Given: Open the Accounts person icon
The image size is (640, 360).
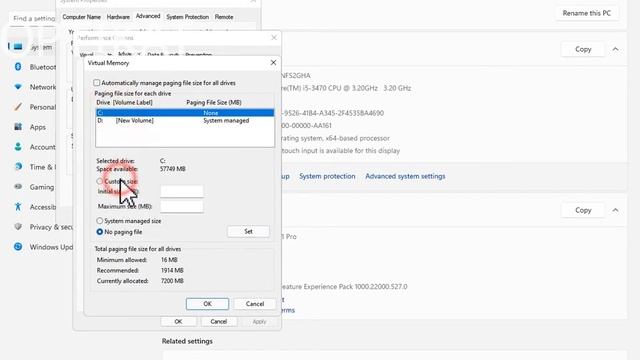Looking at the screenshot, I should coord(18,147).
